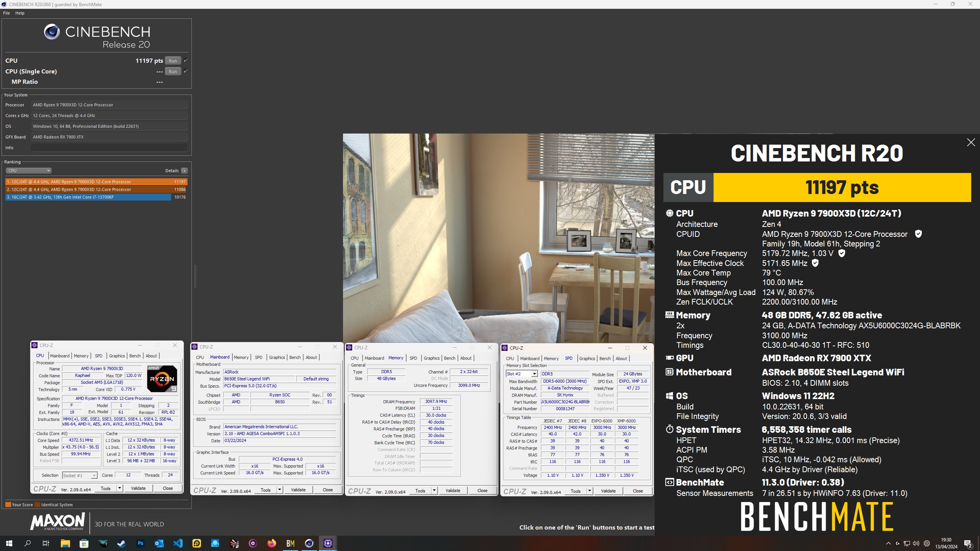Expand ranking Details arrow
The width and height of the screenshot is (980, 551).
click(185, 171)
